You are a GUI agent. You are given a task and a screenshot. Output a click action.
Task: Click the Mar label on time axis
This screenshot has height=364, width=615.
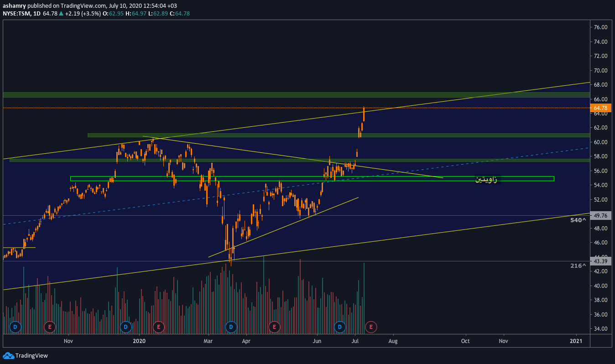tap(208, 341)
